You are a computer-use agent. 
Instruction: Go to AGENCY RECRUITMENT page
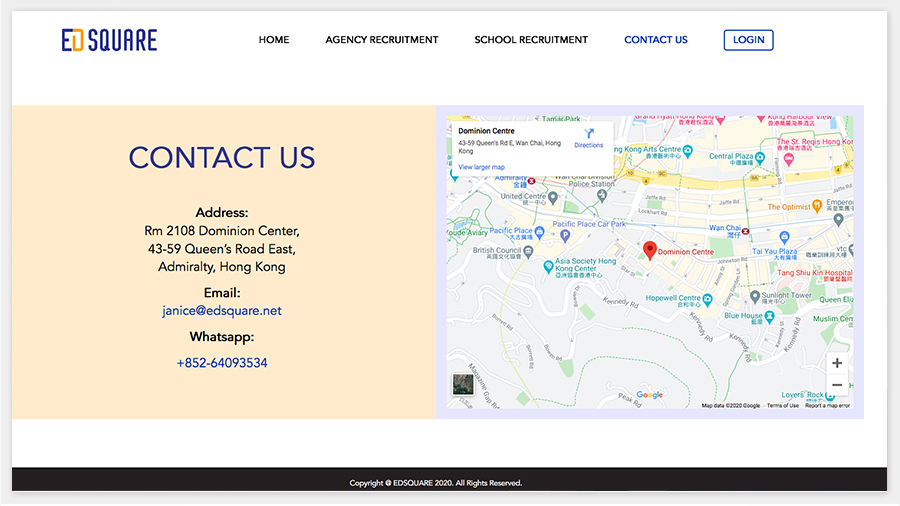click(x=382, y=40)
